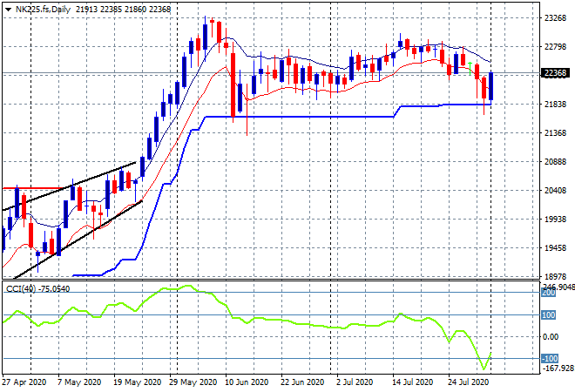The image size is (575, 392).
Task: Click the NK225.fs,Daily chart title text
Action: pos(43,10)
